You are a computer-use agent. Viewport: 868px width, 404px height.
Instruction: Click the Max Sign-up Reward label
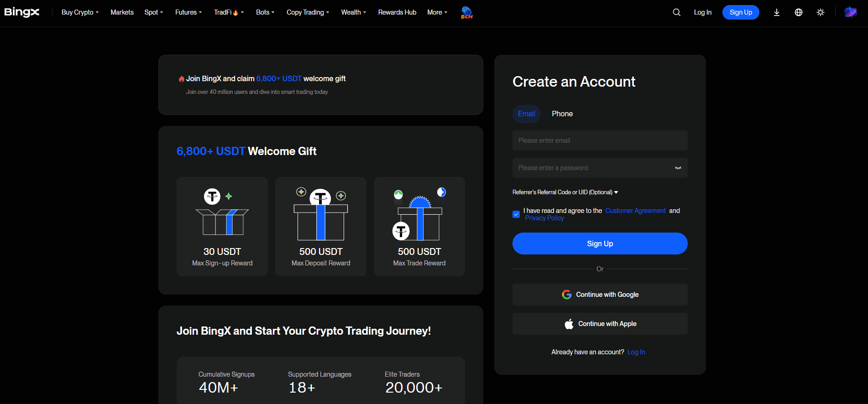222,263
